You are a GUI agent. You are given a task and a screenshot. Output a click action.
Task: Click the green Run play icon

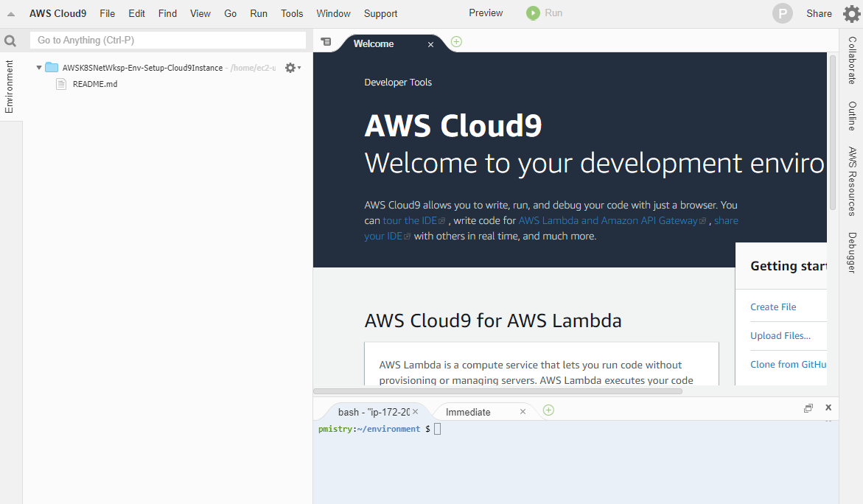coord(533,13)
